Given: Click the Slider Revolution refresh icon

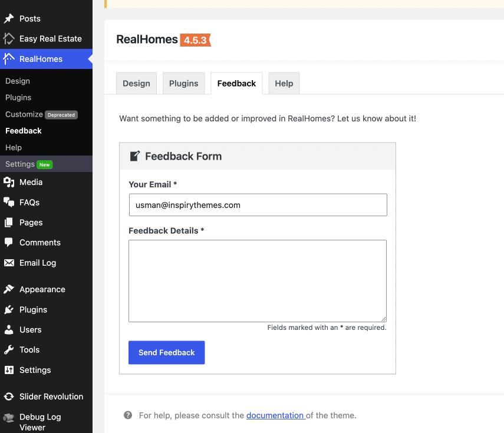Looking at the screenshot, I should tap(9, 396).
